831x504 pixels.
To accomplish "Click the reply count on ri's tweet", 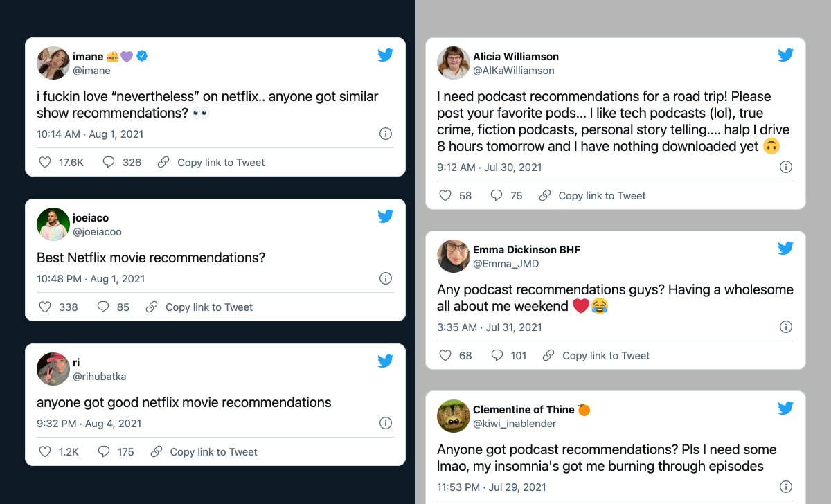I will point(125,452).
